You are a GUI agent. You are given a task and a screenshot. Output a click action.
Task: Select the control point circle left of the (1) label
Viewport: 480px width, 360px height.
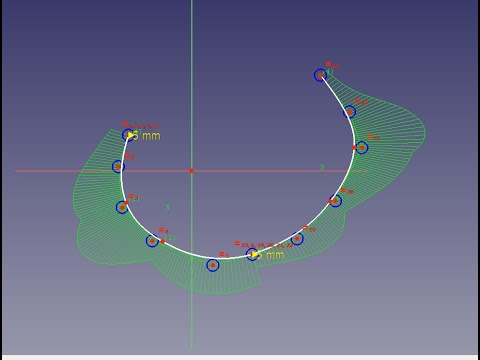(152, 241)
